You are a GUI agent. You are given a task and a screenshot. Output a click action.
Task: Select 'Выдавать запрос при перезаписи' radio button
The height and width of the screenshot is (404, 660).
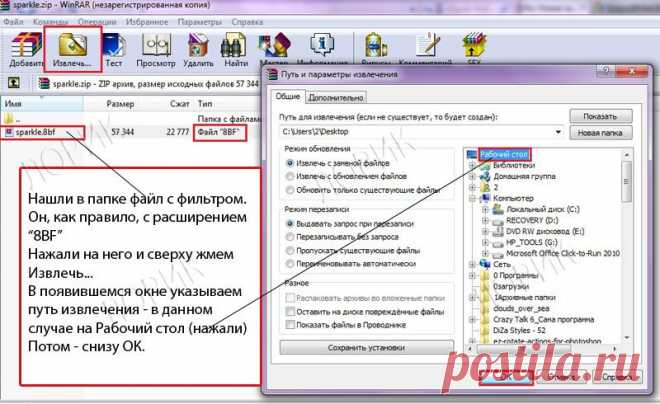point(290,223)
